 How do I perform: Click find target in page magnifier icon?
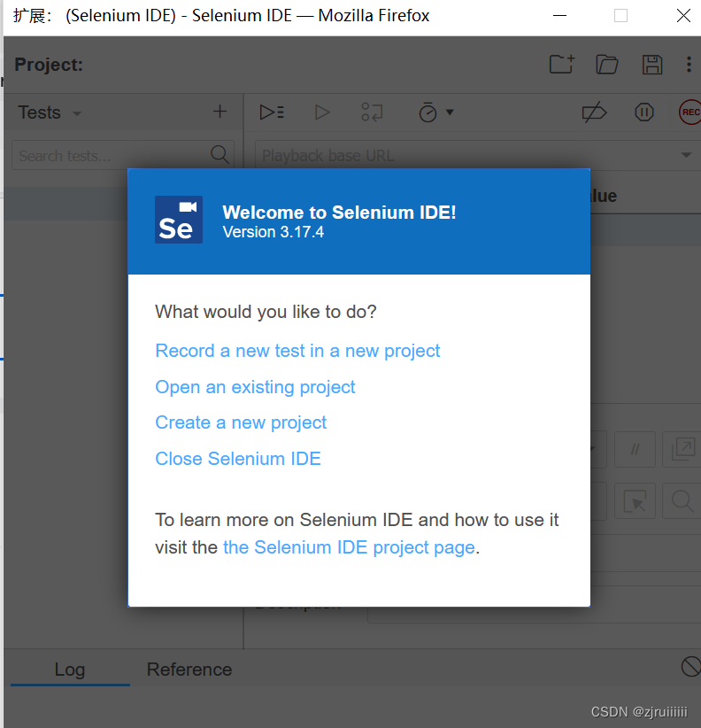(682, 500)
